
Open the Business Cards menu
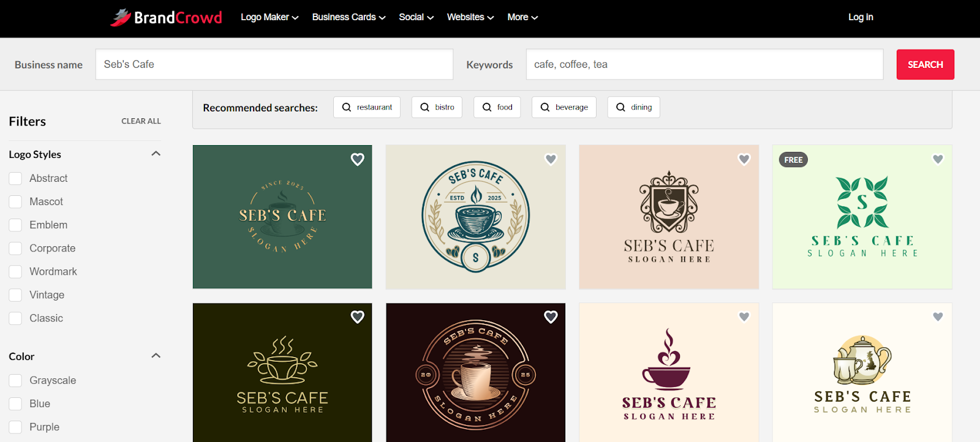pos(349,17)
